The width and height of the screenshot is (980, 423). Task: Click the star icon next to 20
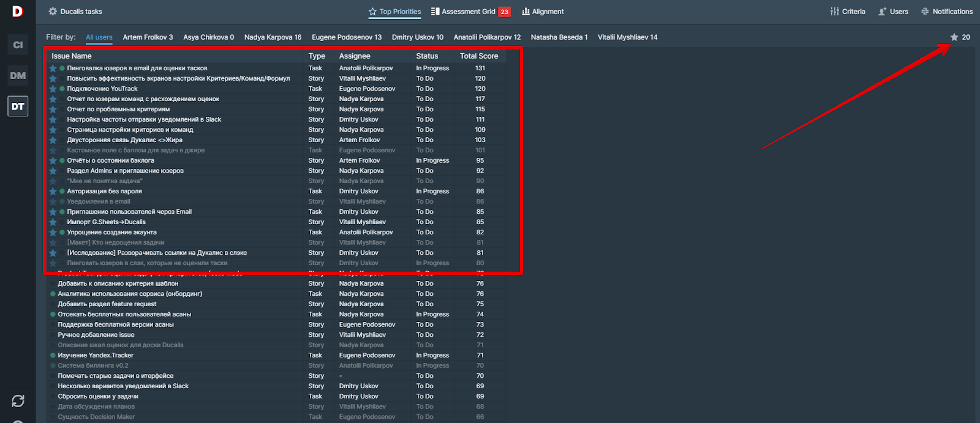(954, 37)
